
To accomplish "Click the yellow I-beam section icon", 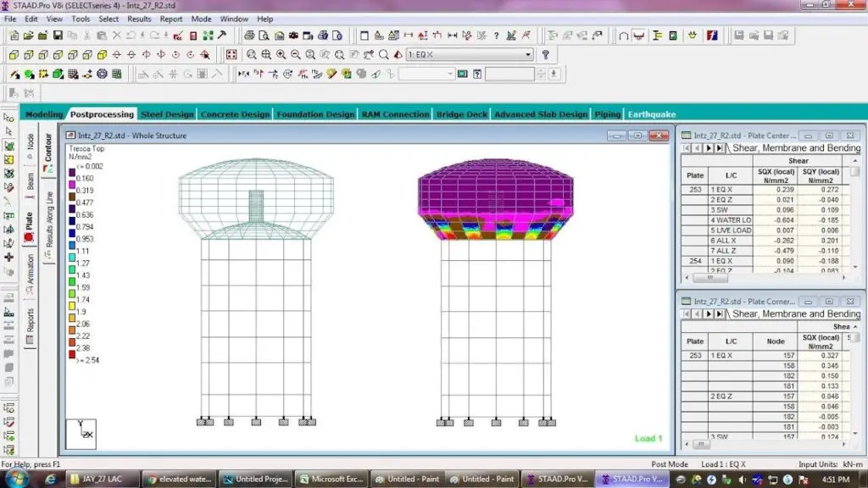I will 658,36.
